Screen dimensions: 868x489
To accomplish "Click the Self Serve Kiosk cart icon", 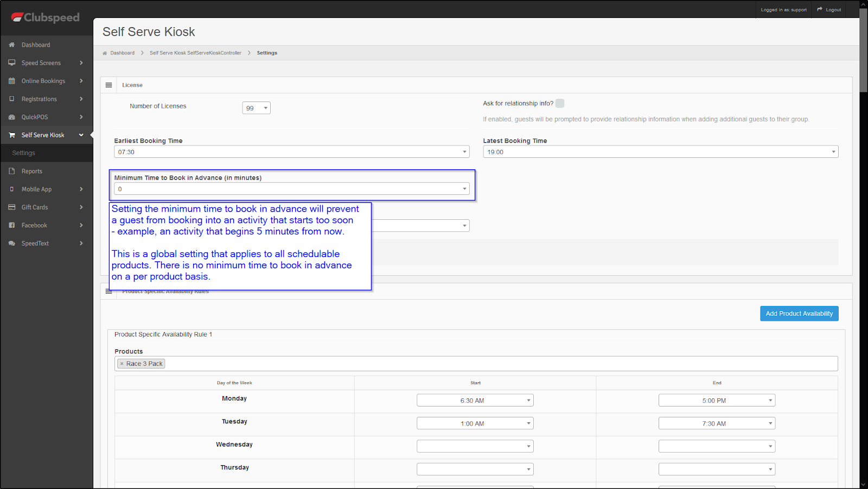I will pos(12,135).
